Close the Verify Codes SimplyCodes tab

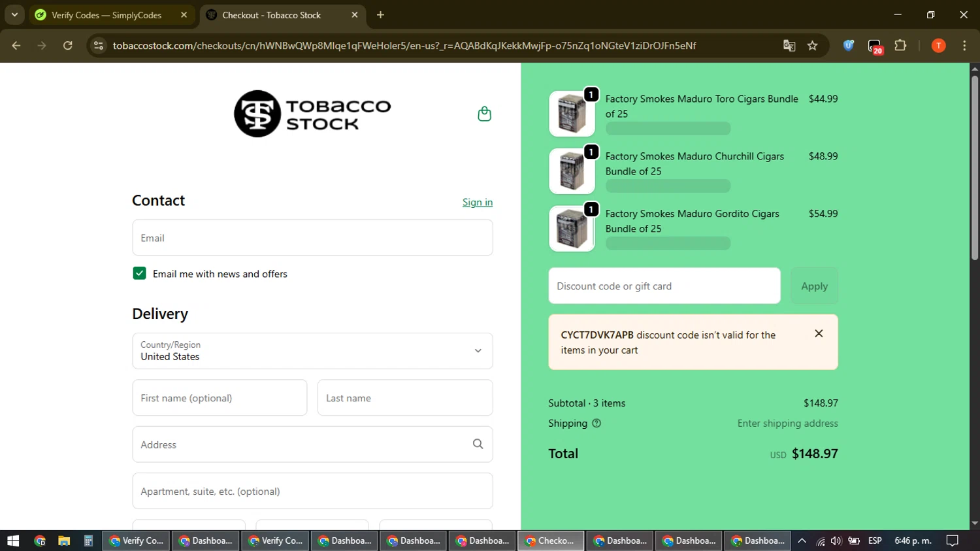(184, 14)
